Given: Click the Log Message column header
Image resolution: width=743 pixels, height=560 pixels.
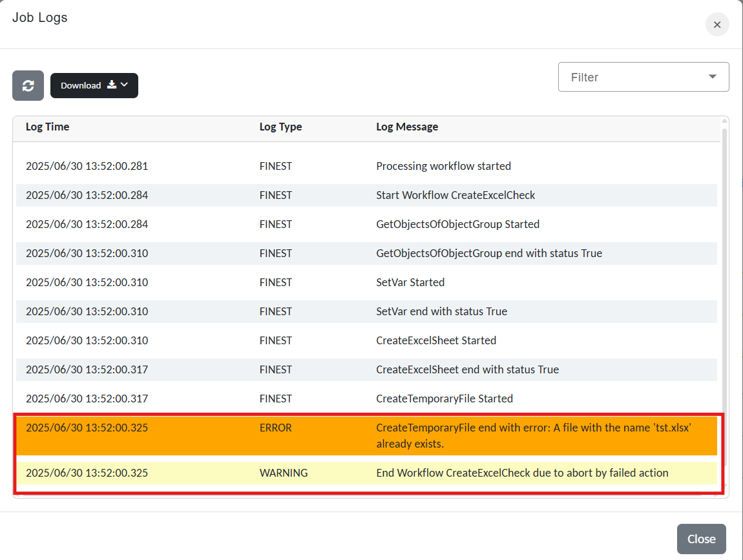Looking at the screenshot, I should click(407, 127).
